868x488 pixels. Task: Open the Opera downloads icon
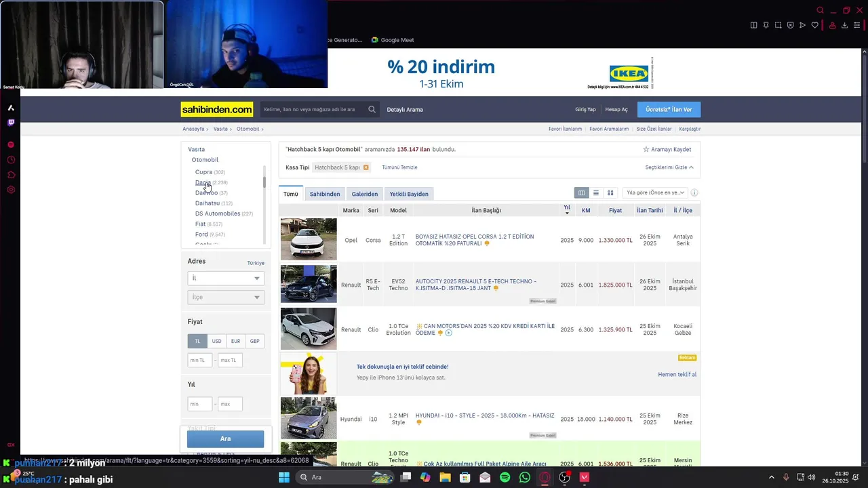844,25
